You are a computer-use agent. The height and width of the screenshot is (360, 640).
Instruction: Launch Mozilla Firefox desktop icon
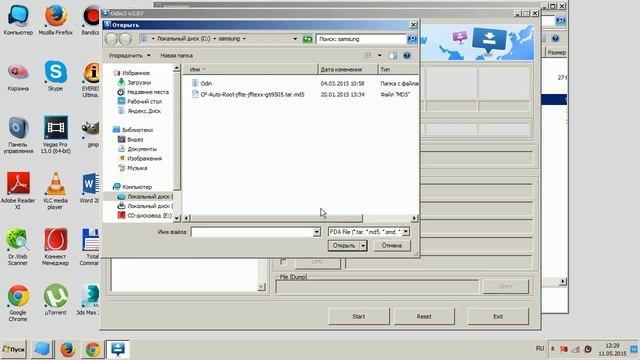point(56,20)
